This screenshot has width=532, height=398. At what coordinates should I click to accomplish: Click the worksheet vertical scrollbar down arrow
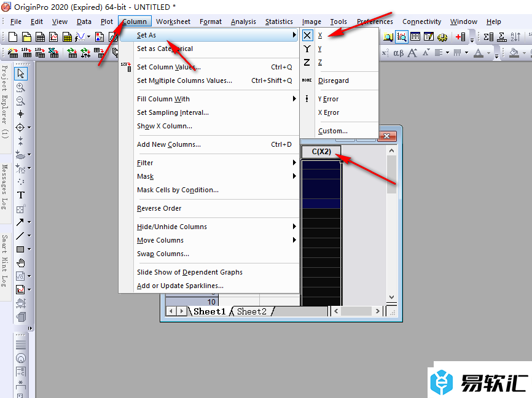[x=391, y=297]
